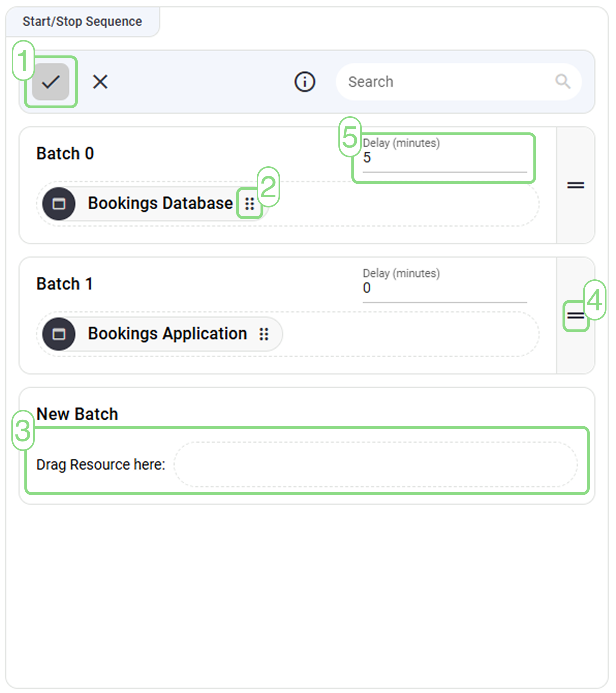
Task: Click the Bookings Application resource icon
Action: pyautogui.click(x=59, y=334)
